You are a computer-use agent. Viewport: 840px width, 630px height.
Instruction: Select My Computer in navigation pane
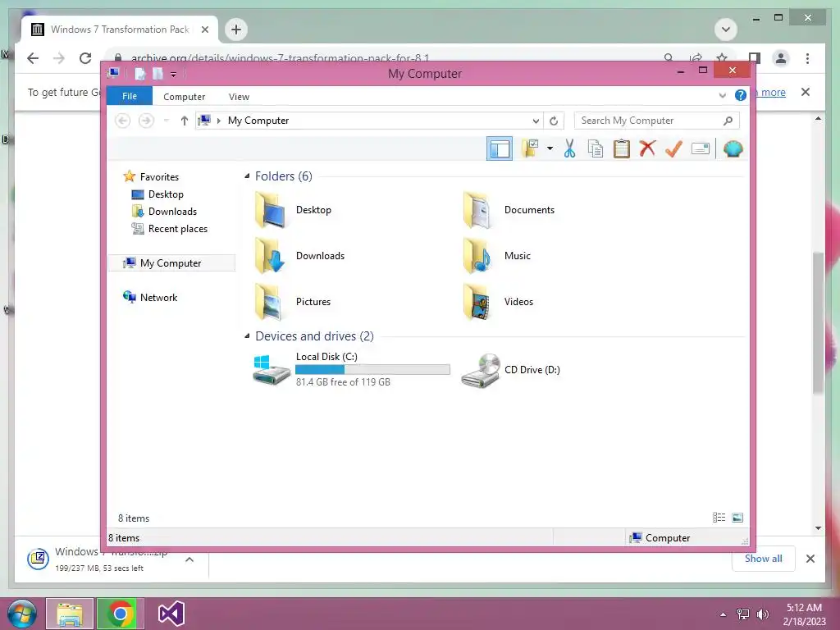tap(171, 263)
